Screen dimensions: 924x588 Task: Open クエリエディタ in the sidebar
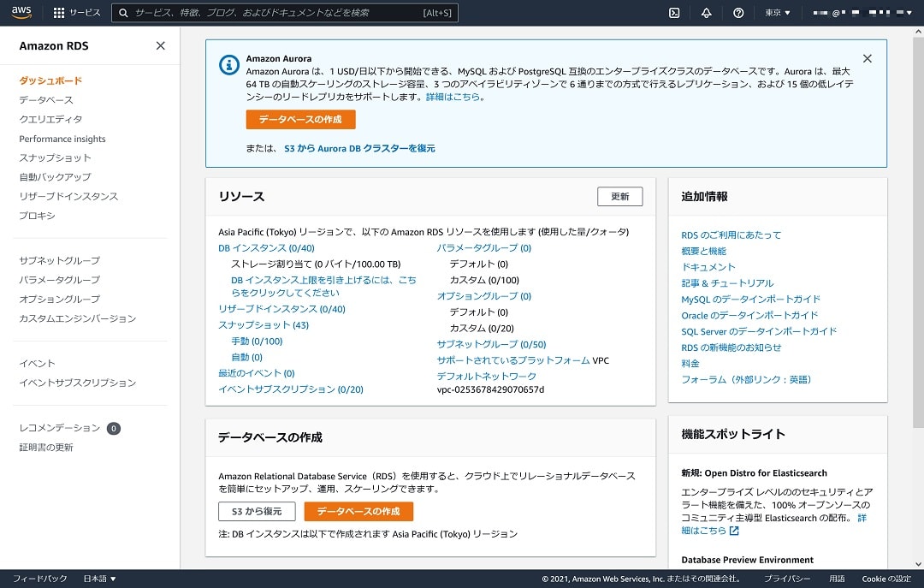pyautogui.click(x=50, y=119)
